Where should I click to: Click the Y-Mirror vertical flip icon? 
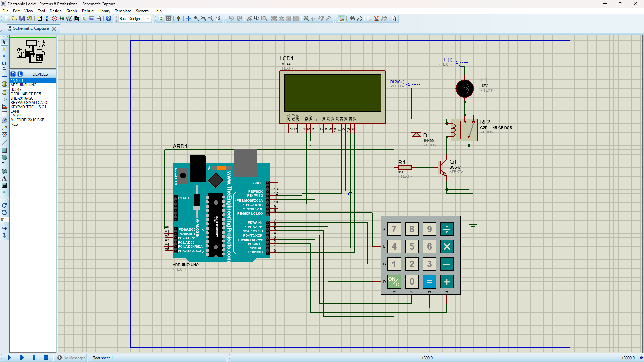4,235
